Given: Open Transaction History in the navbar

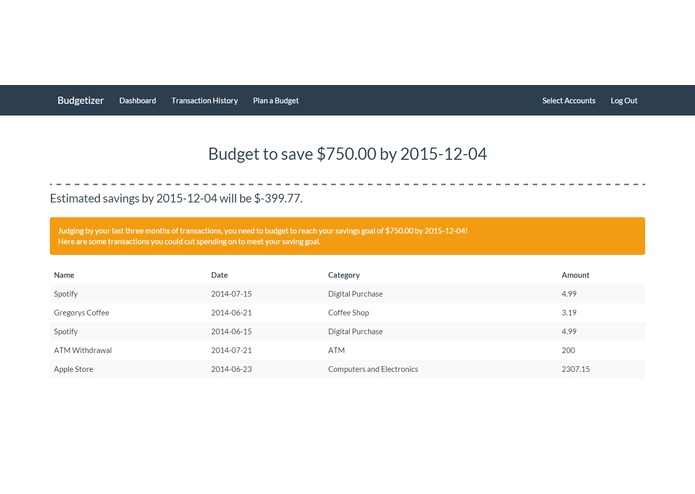Looking at the screenshot, I should coord(205,101).
